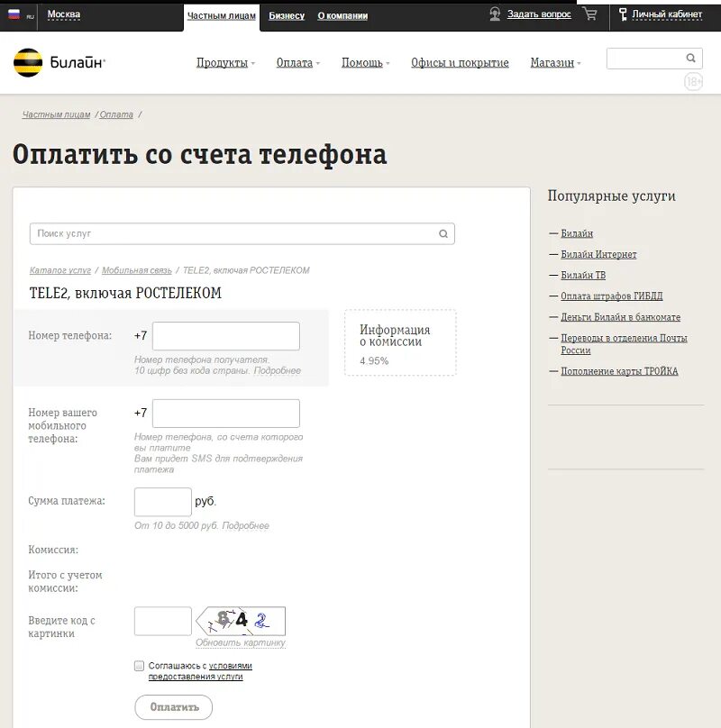The image size is (721, 728).
Task: Click the Russian flag language icon
Action: [14, 14]
